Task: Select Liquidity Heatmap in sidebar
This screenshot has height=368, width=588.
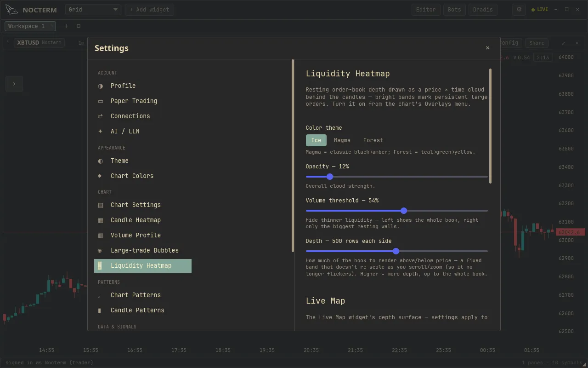Action: [x=143, y=266]
